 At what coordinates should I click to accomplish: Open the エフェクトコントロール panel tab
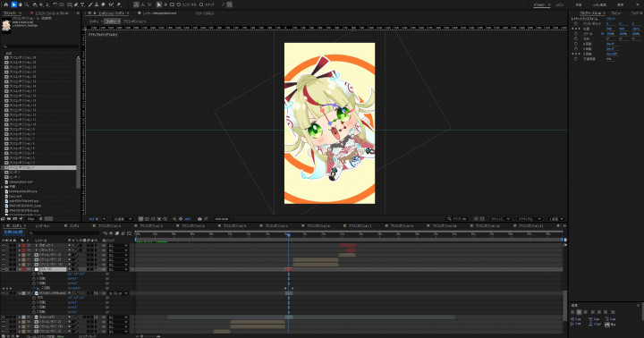[x=51, y=13]
